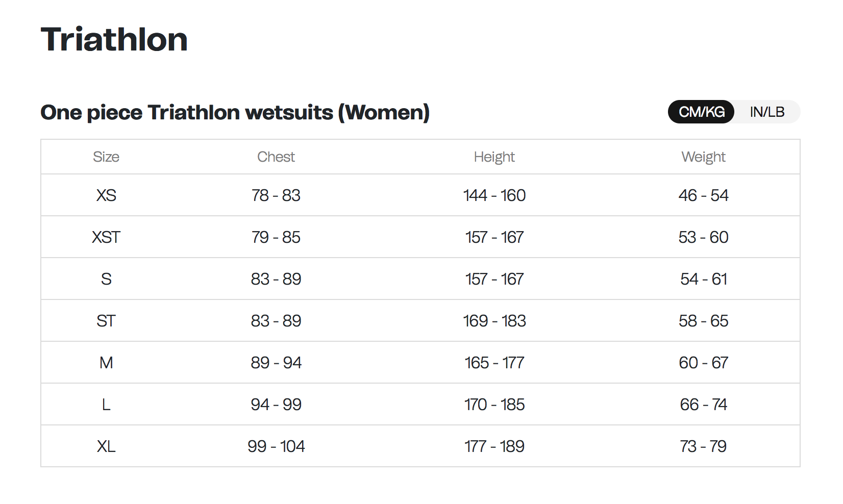
Task: Select the ST size row label
Action: click(x=106, y=321)
